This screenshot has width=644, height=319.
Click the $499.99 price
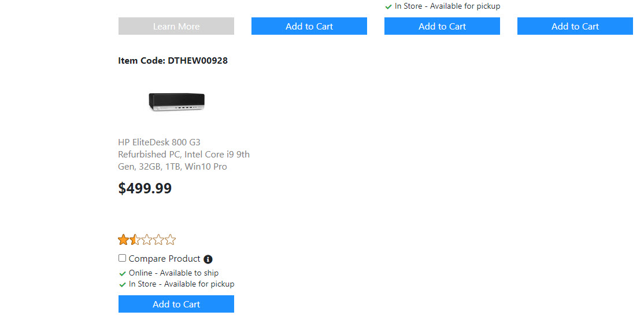[x=145, y=188]
